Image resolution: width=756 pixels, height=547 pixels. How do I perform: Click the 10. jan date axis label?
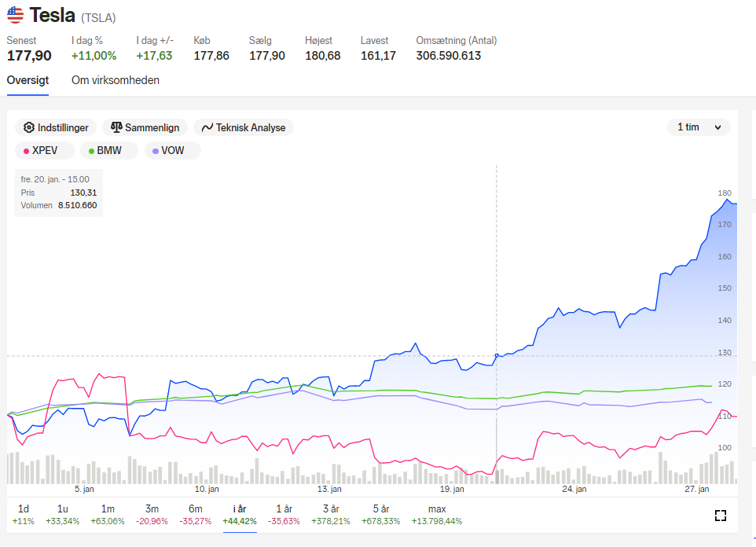[x=207, y=489]
